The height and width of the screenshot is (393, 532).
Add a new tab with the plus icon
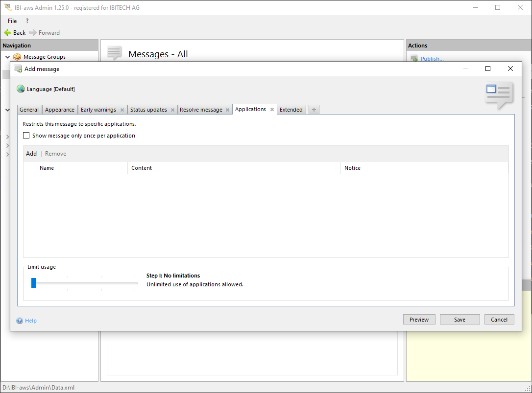(x=314, y=110)
